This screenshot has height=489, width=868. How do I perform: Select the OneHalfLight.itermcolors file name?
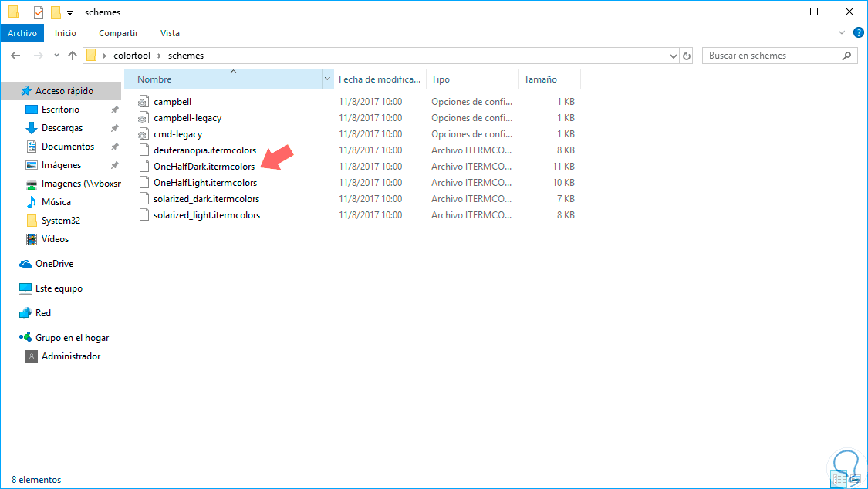tap(205, 183)
